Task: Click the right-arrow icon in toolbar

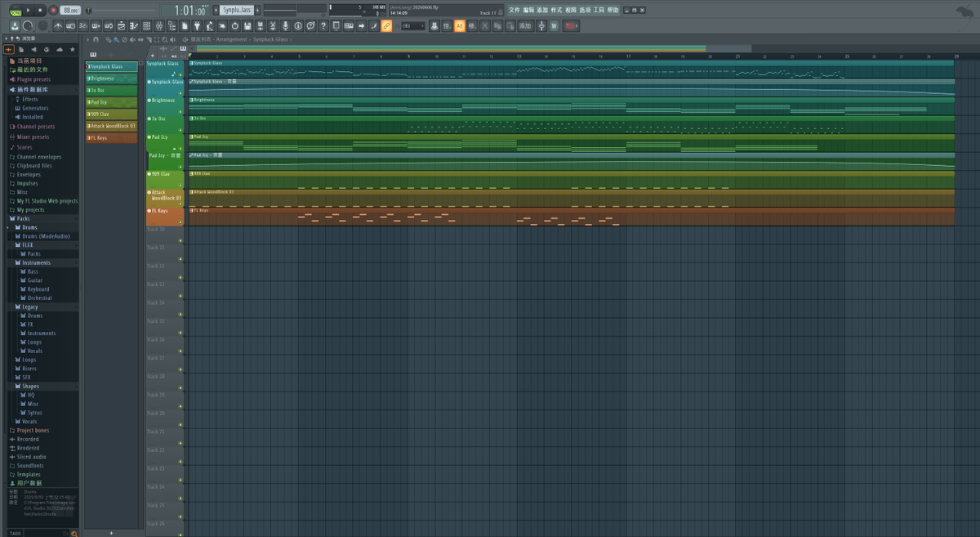Action: point(361,26)
